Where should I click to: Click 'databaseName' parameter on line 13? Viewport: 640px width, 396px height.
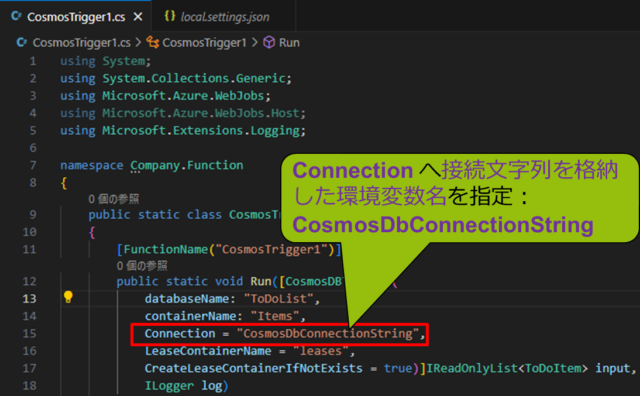point(187,299)
